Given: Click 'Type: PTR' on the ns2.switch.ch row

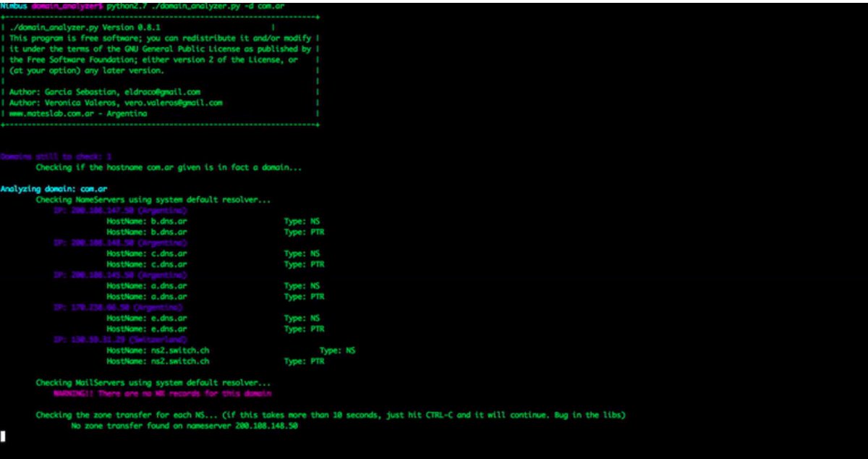Looking at the screenshot, I should 305,361.
